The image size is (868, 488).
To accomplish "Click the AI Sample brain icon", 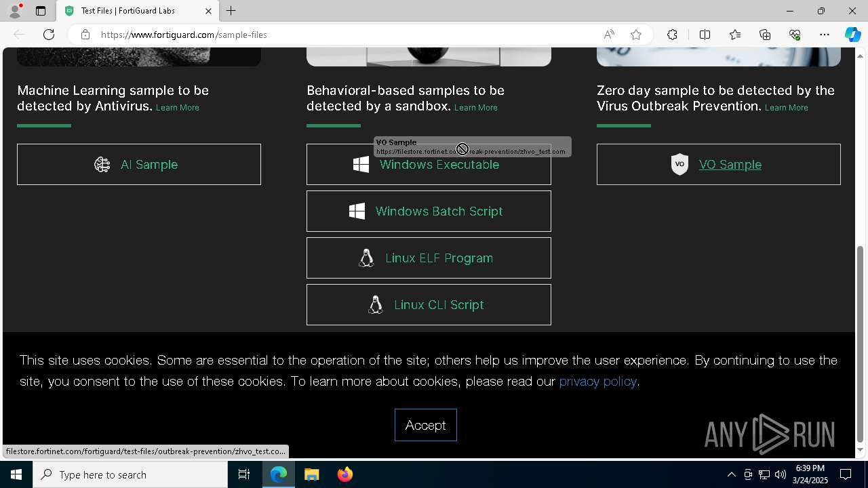I will (x=102, y=164).
